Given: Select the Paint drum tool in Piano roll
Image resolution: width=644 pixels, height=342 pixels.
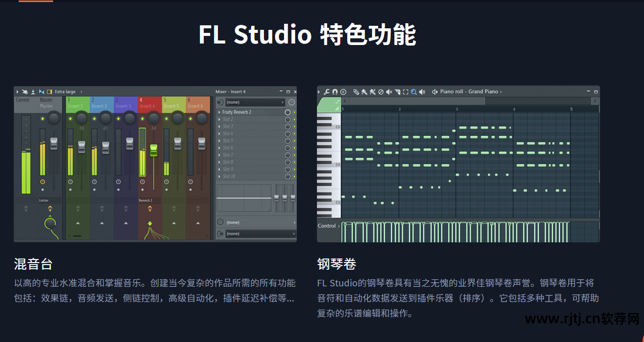Looking at the screenshot, I should pos(373,92).
